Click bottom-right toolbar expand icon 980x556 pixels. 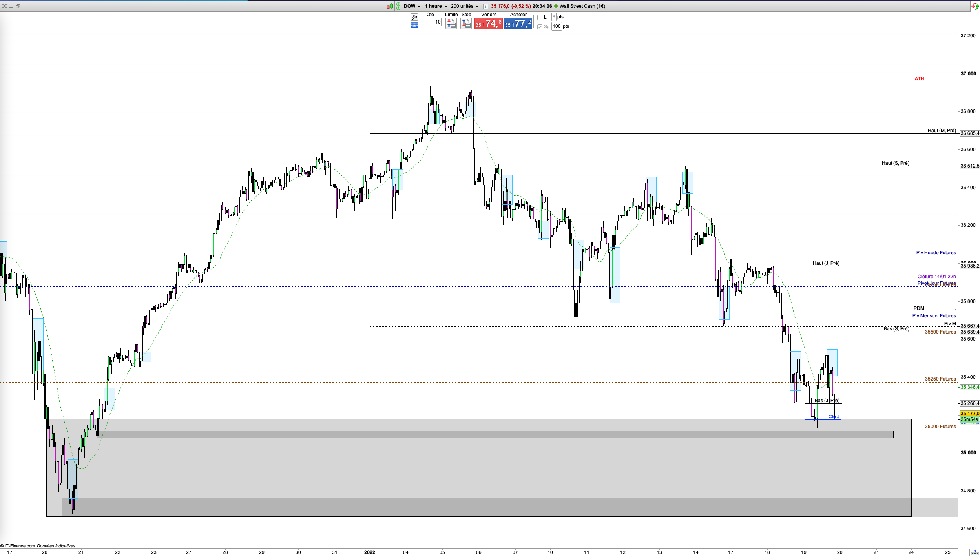975,552
